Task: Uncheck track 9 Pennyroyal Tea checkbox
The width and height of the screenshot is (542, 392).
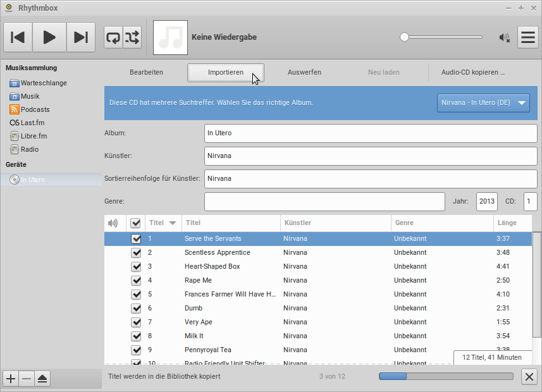Action: [x=136, y=350]
